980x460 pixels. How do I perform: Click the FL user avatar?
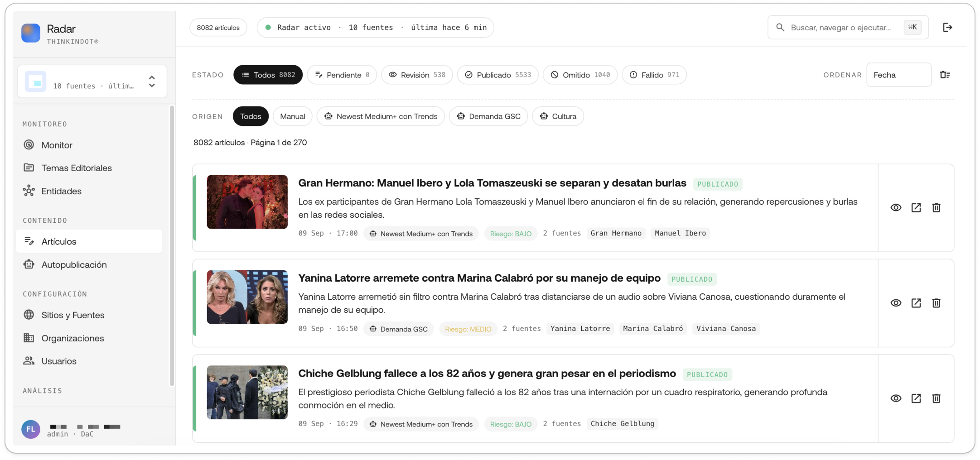(31, 429)
